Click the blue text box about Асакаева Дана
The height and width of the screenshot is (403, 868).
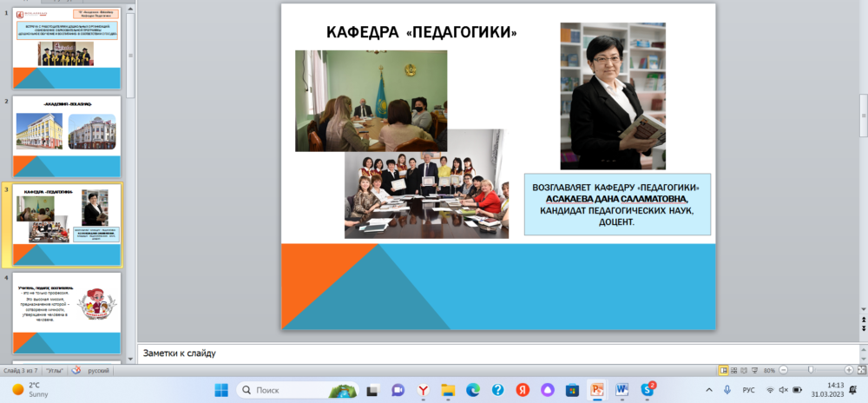617,204
